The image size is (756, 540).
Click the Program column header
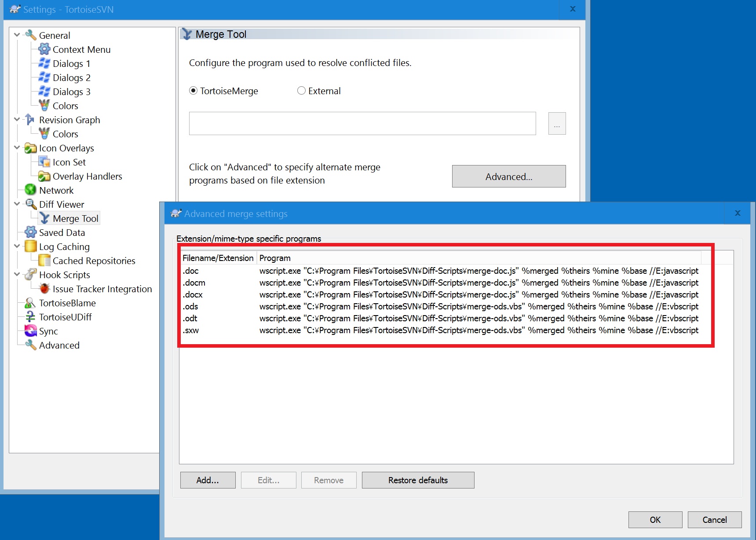[x=479, y=258]
